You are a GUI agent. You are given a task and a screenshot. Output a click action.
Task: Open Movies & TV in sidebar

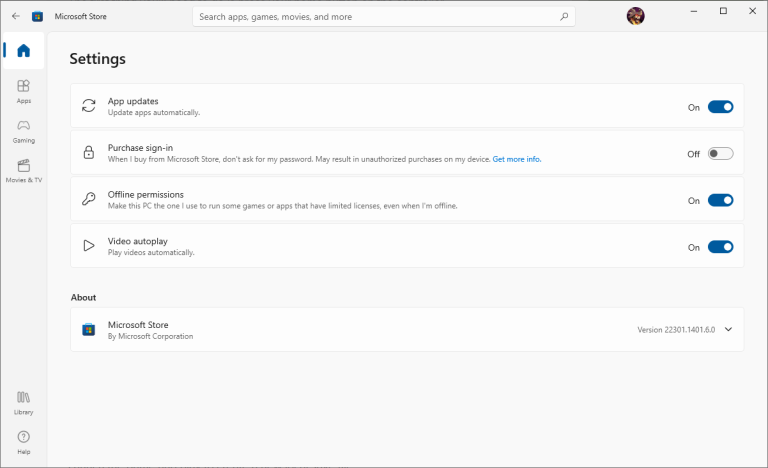coord(24,171)
